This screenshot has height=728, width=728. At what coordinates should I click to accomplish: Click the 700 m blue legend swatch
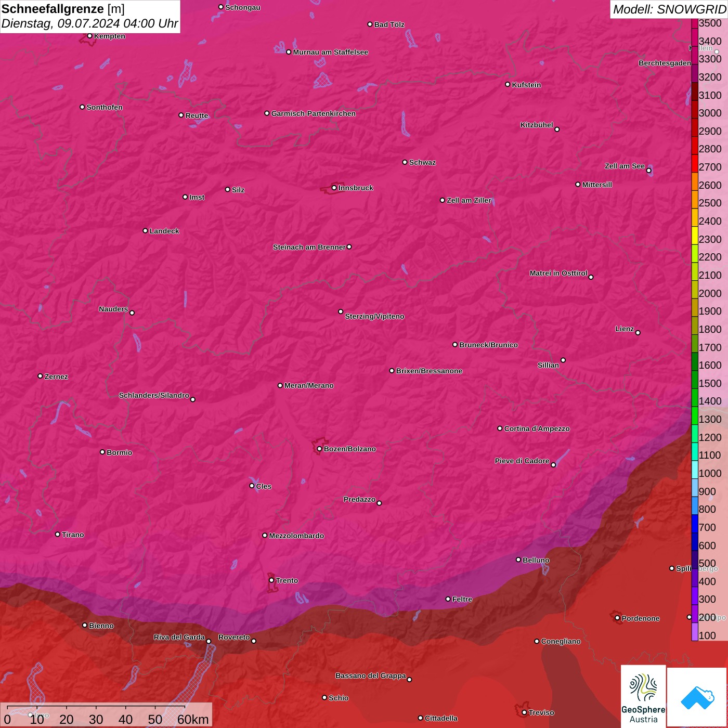pyautogui.click(x=694, y=524)
